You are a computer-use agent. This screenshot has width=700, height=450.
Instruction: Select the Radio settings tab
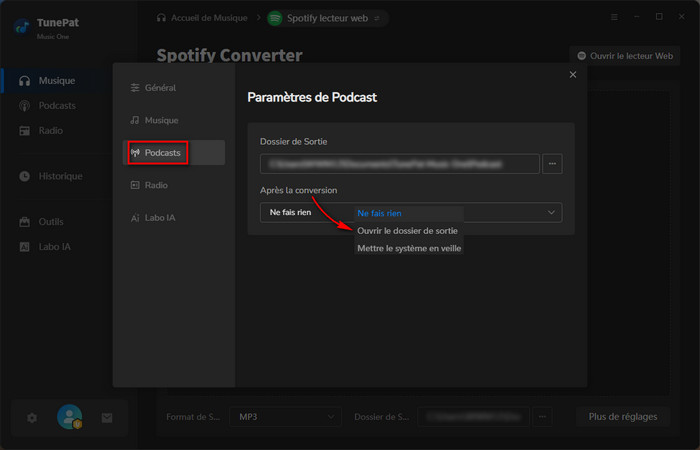point(174,185)
